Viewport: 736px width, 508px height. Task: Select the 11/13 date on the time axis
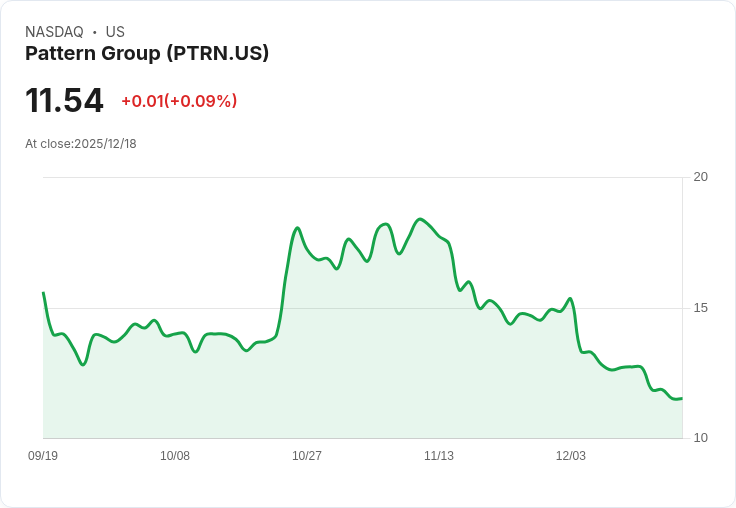439,456
